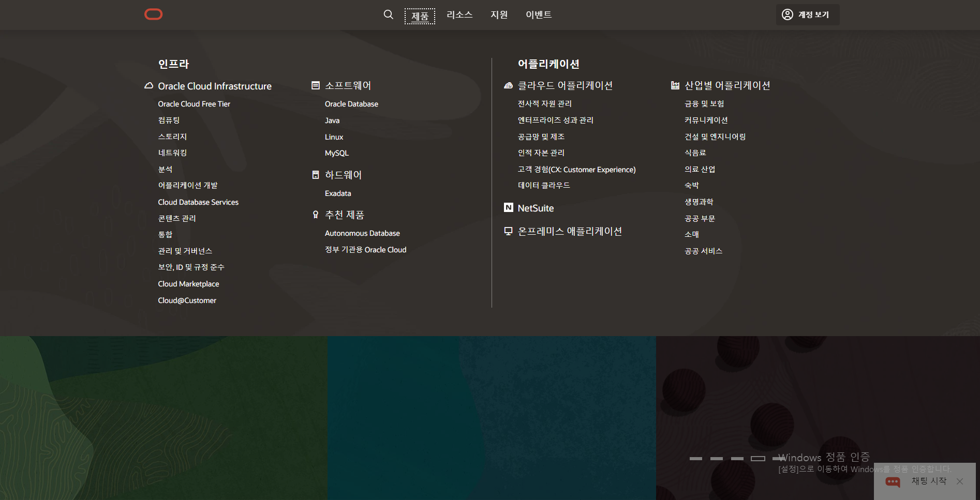Open the 제품 menu
Image resolution: width=980 pixels, height=500 pixels.
(x=420, y=16)
